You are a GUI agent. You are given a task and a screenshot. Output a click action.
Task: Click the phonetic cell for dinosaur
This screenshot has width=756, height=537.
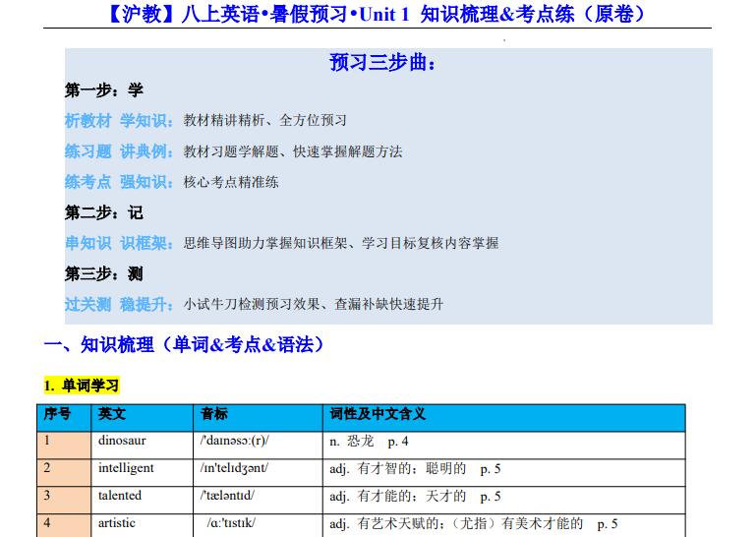258,446
